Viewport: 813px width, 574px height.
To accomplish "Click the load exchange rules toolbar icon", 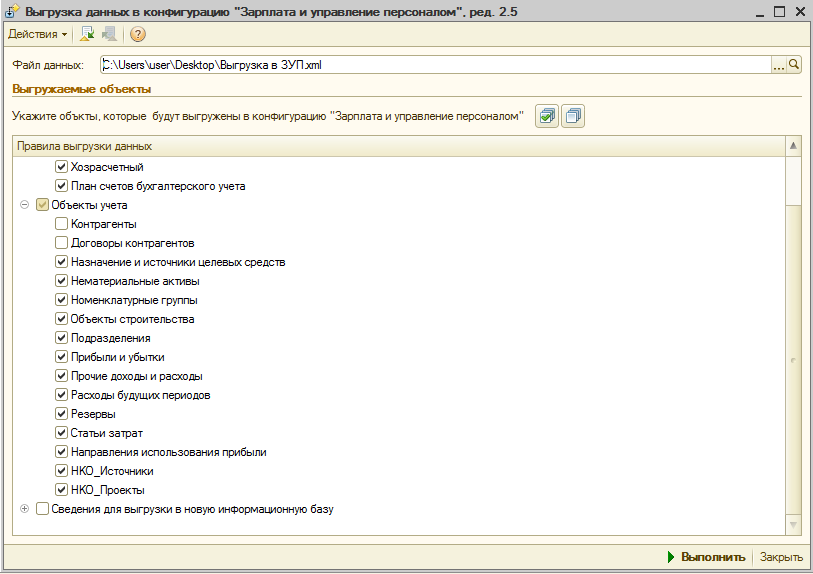I will (87, 34).
